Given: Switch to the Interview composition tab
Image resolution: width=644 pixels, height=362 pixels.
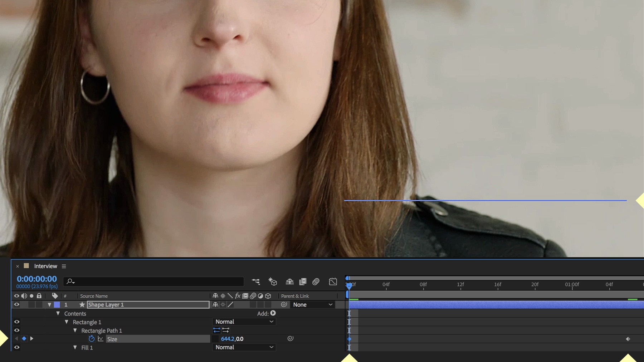Looking at the screenshot, I should pos(45,266).
